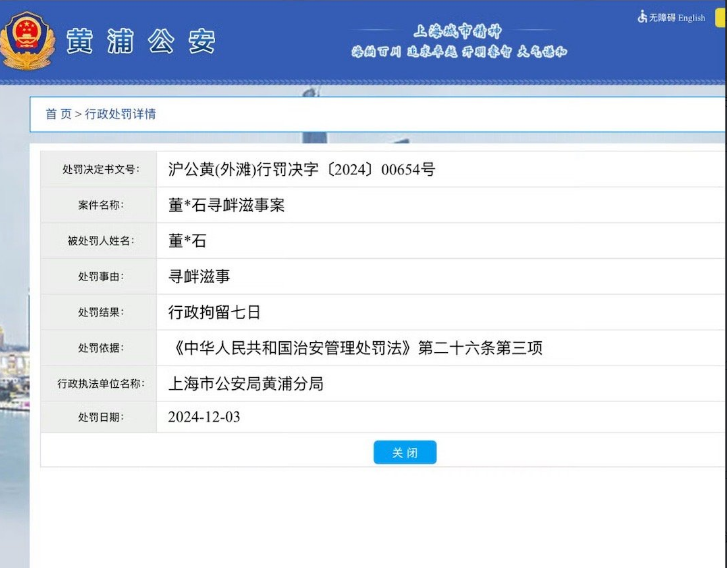This screenshot has height=568, width=727.
Task: Click the wheelchair accessibility icon
Action: (x=642, y=17)
